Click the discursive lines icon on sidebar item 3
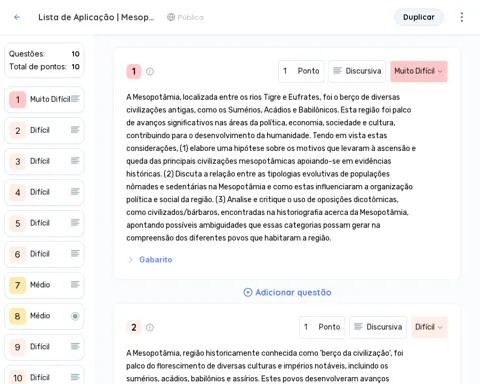Screen dimensions: 480x384 pos(75,161)
